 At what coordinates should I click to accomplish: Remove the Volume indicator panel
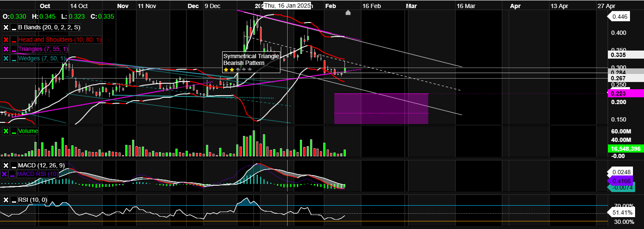[x=6, y=131]
